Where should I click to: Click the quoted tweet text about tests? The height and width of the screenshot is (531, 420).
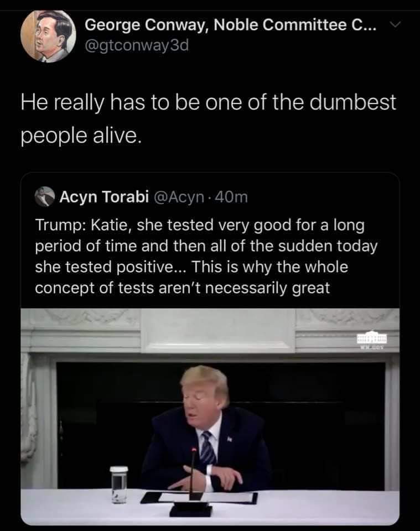pos(205,257)
